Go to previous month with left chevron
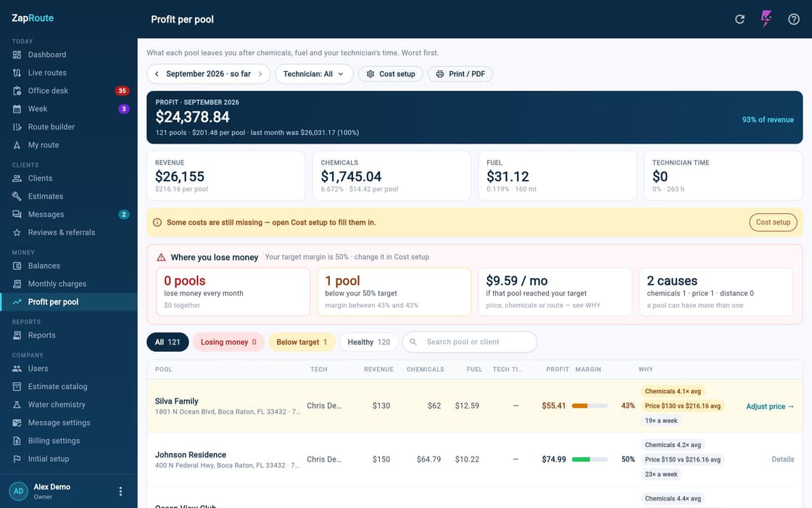Screen dimensions: 812x508 (x=157, y=74)
